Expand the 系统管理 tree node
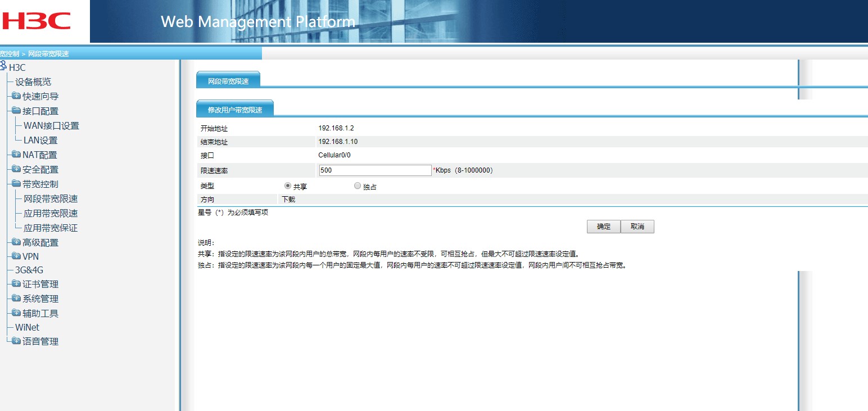 coord(16,299)
